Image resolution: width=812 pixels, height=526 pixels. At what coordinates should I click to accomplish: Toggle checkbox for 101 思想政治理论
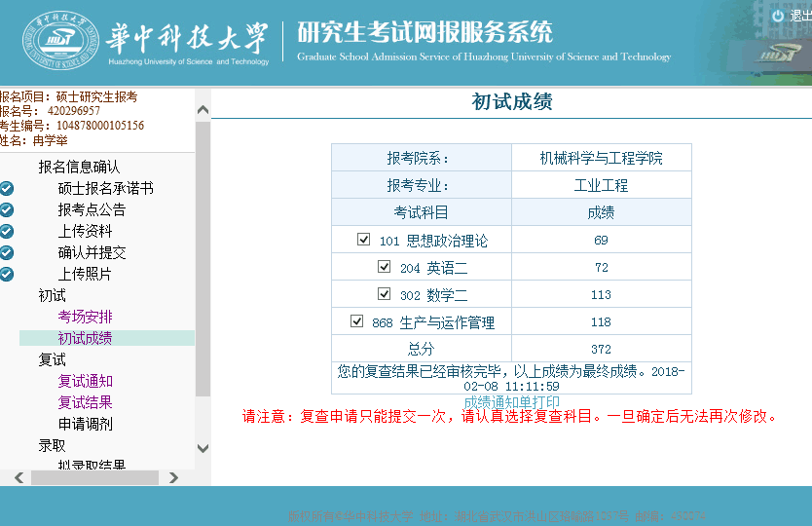(364, 240)
